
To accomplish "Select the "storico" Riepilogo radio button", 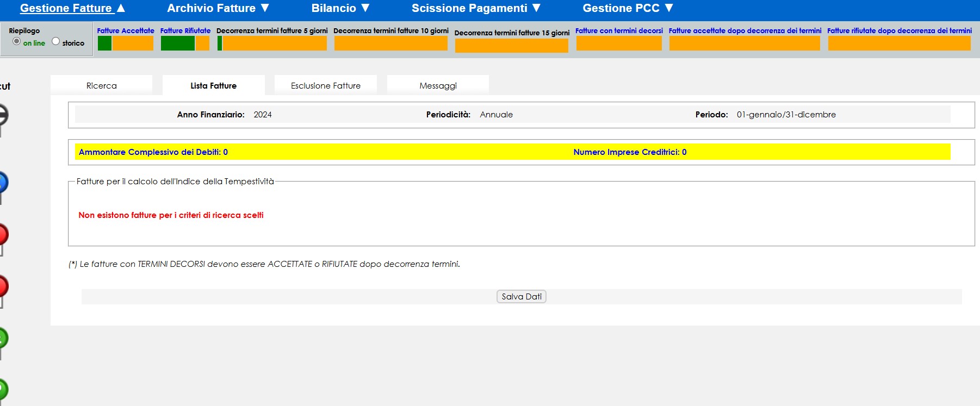I will [55, 41].
